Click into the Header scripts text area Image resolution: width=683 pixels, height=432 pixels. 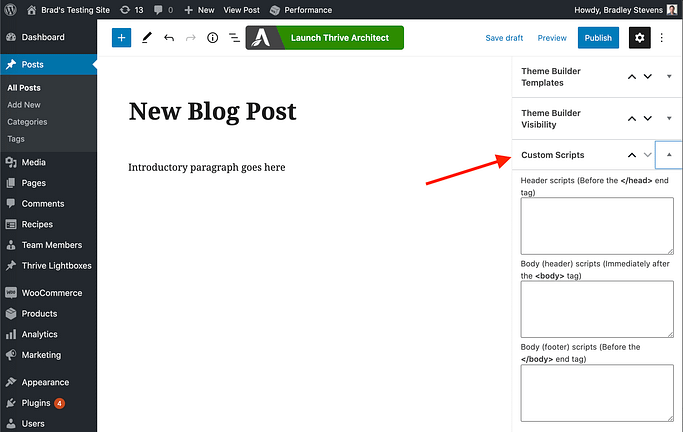[x=596, y=225]
